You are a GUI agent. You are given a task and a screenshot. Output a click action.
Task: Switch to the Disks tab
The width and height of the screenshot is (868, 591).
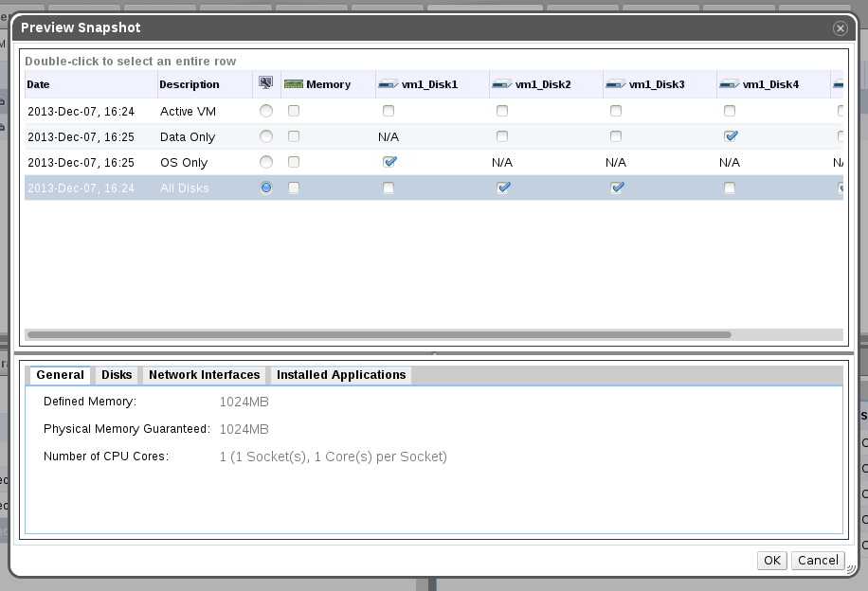click(117, 375)
